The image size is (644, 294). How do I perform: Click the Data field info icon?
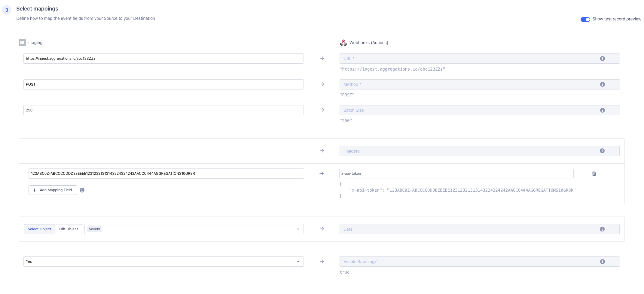pos(602,229)
